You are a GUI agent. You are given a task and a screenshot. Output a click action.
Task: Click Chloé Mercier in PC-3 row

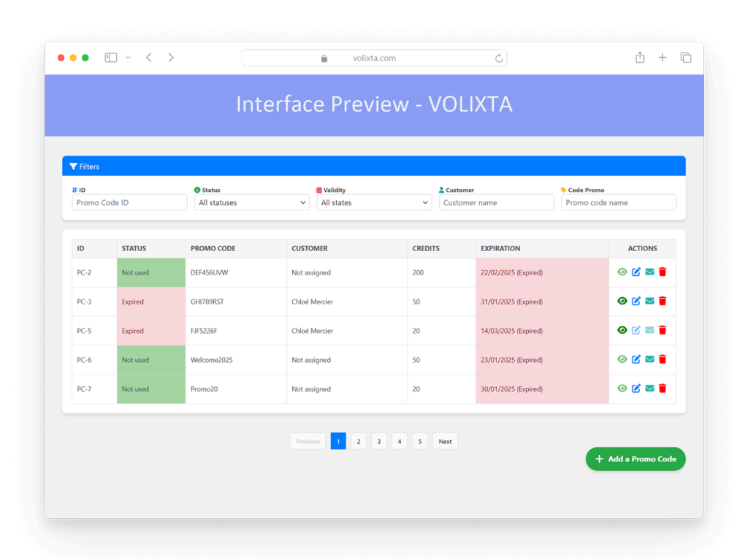(313, 302)
